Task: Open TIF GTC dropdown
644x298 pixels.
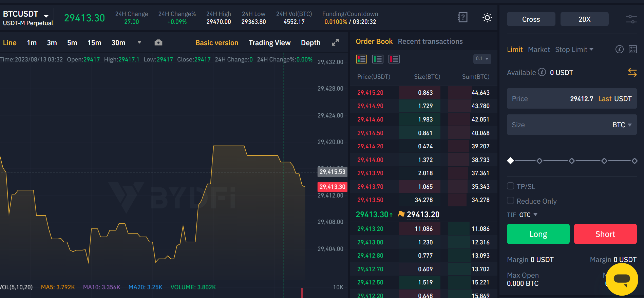Action: click(528, 215)
